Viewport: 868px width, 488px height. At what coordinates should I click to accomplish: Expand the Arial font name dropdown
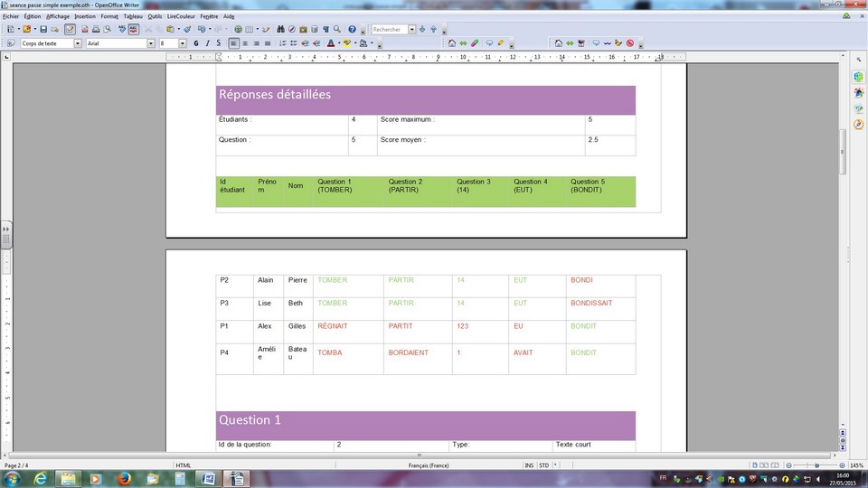click(x=149, y=42)
